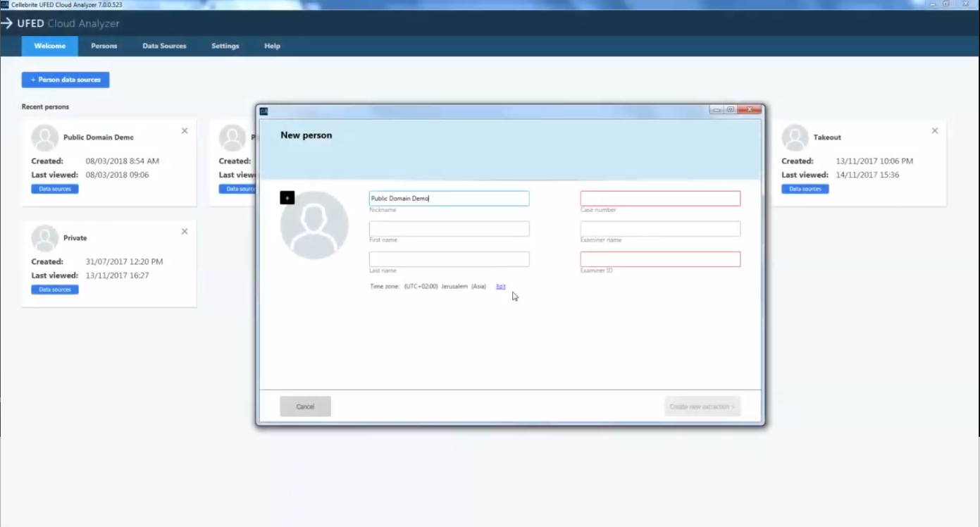This screenshot has width=980, height=527.
Task: Click the Create new extraction button
Action: [x=702, y=407]
